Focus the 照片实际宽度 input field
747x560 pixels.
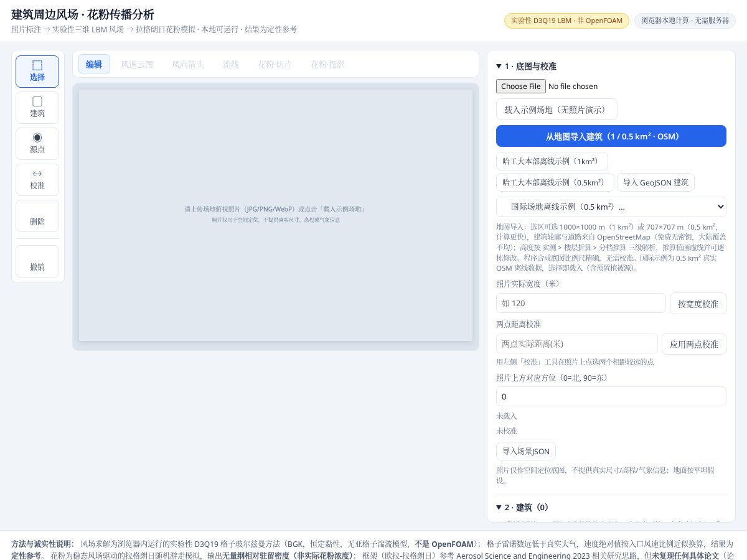tap(581, 303)
